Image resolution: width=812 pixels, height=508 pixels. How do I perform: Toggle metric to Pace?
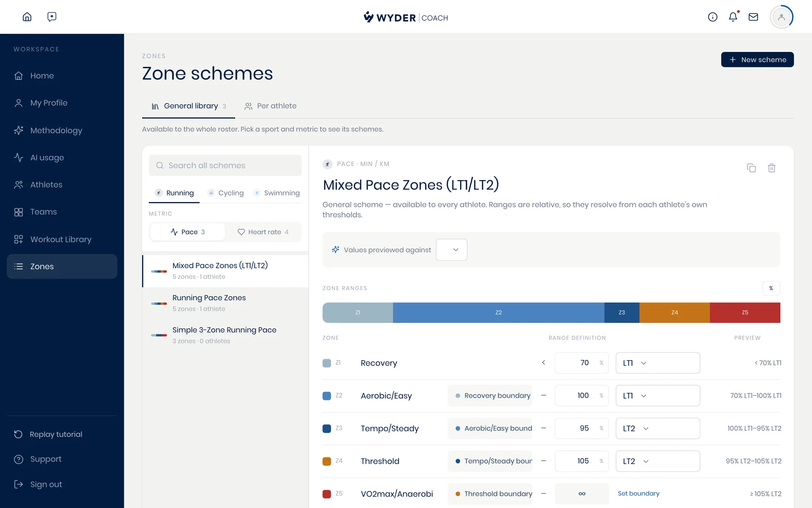tap(188, 232)
